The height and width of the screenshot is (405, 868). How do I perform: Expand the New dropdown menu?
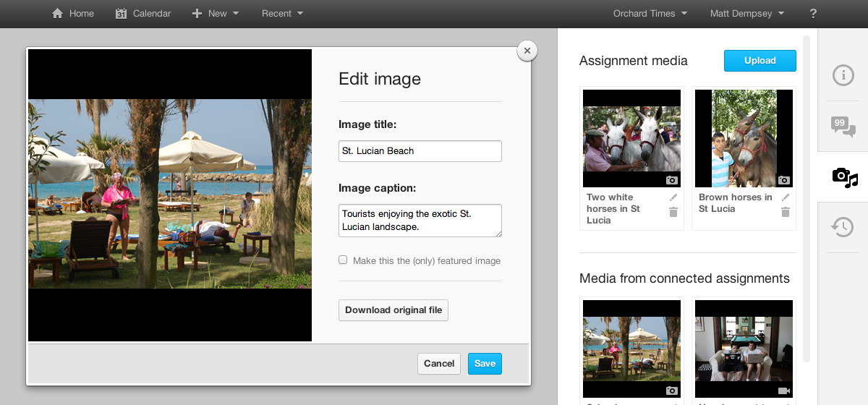[216, 14]
